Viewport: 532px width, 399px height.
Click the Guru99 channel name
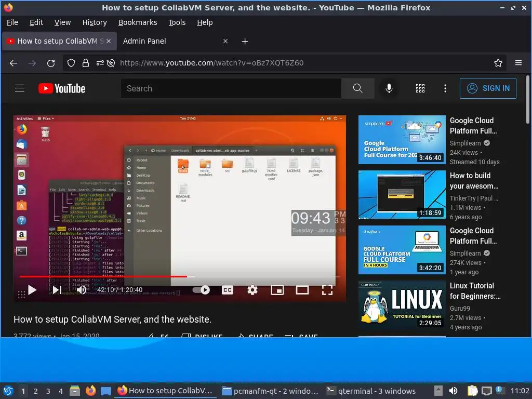(x=460, y=309)
